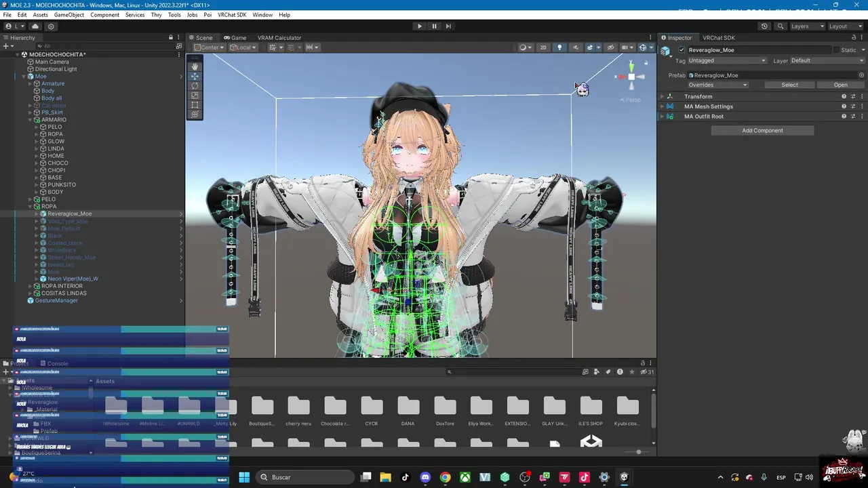Image resolution: width=868 pixels, height=488 pixels.
Task: Open the GameObject menu
Action: pyautogui.click(x=69, y=15)
